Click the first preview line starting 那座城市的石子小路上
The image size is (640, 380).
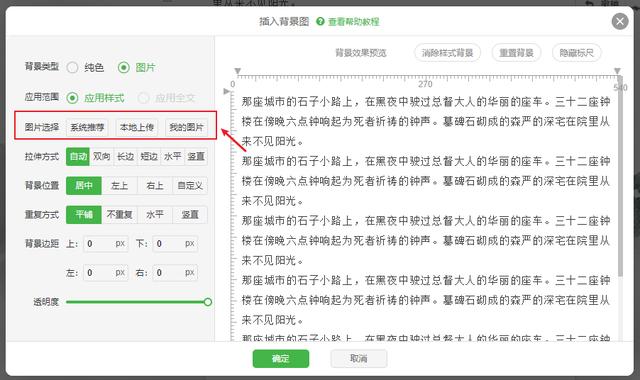[x=426, y=102]
